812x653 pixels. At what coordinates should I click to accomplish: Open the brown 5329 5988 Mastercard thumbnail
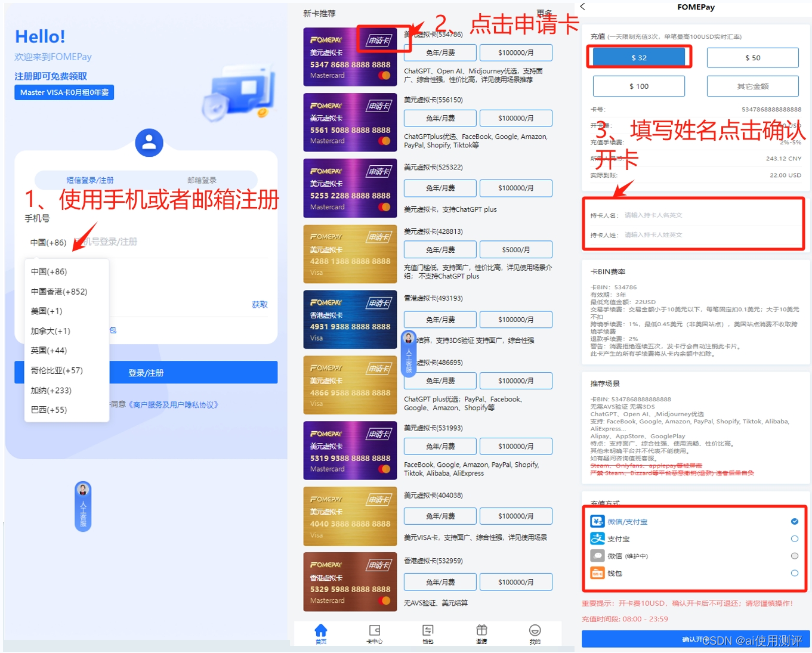point(350,582)
